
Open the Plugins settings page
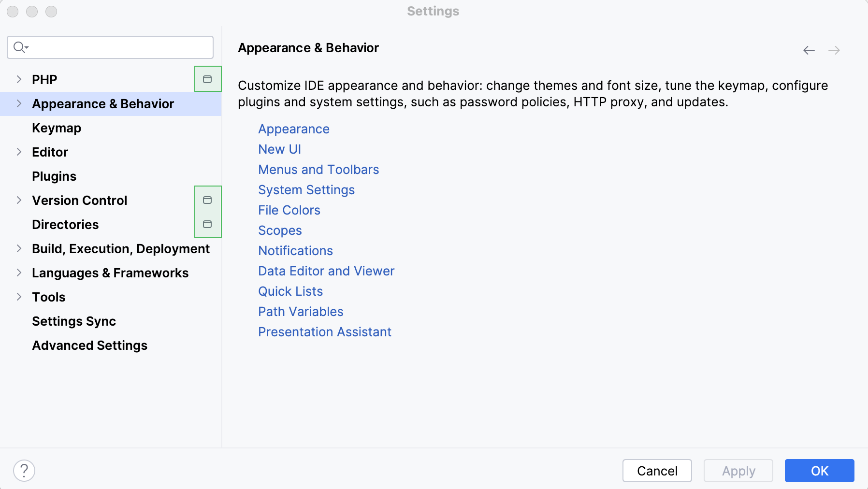(x=54, y=176)
